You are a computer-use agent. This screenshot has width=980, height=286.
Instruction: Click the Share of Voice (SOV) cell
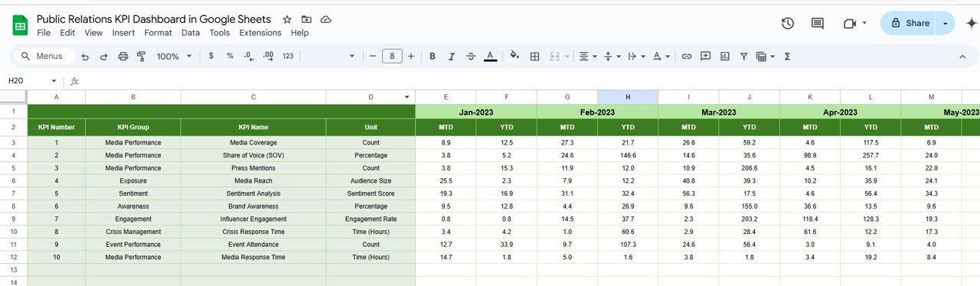[253, 155]
